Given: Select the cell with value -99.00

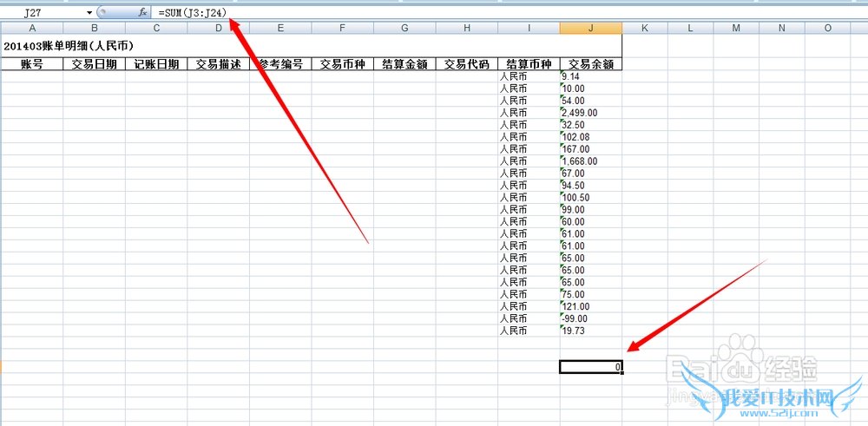Looking at the screenshot, I should pos(590,318).
